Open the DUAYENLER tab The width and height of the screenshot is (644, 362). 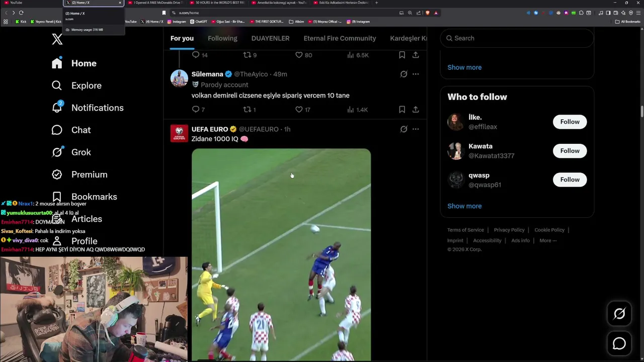pos(270,38)
